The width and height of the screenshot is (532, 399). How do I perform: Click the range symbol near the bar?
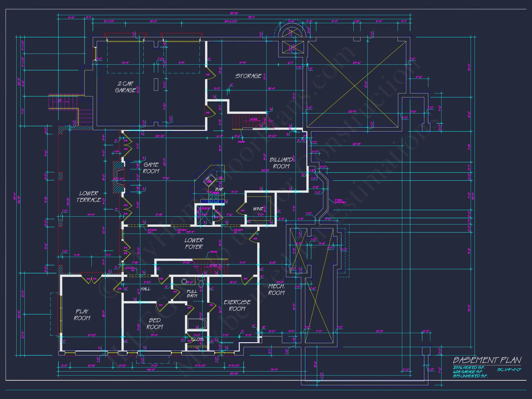pyautogui.click(x=214, y=199)
